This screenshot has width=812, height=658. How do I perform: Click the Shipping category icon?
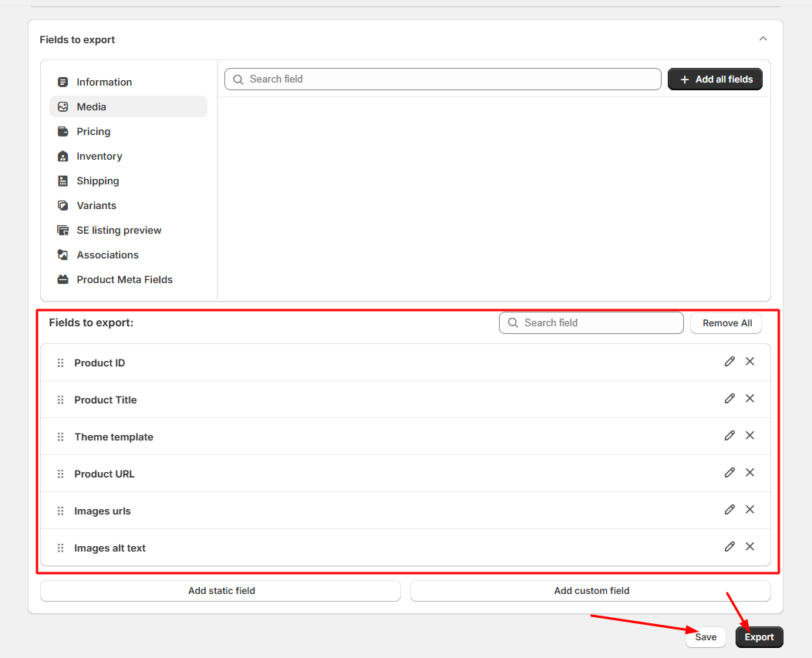click(x=62, y=181)
